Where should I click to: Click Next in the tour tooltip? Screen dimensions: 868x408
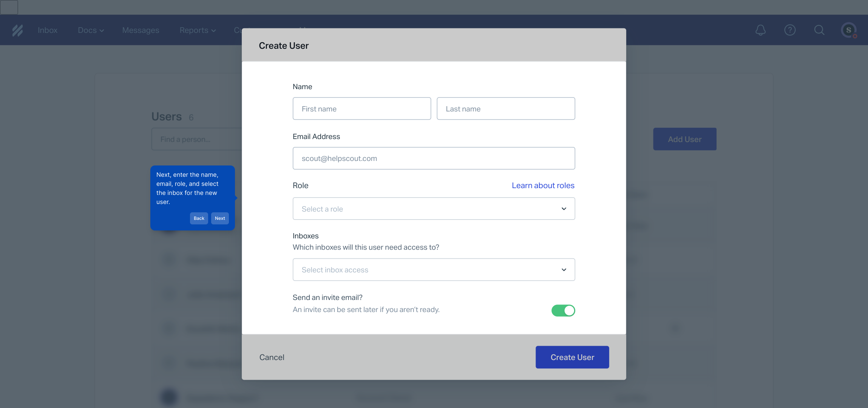point(220,218)
